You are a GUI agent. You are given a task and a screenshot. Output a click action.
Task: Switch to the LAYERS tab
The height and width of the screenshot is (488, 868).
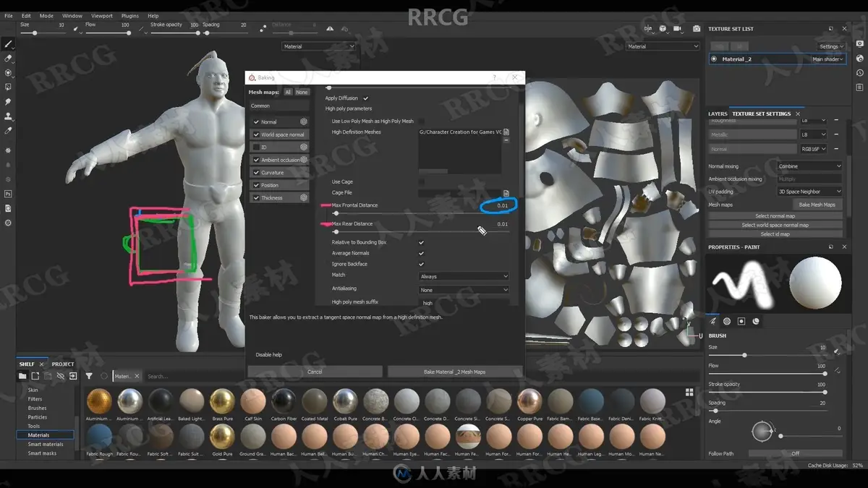coord(718,114)
